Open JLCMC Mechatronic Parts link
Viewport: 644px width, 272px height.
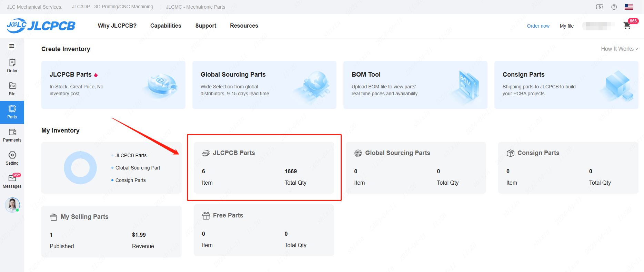[195, 7]
